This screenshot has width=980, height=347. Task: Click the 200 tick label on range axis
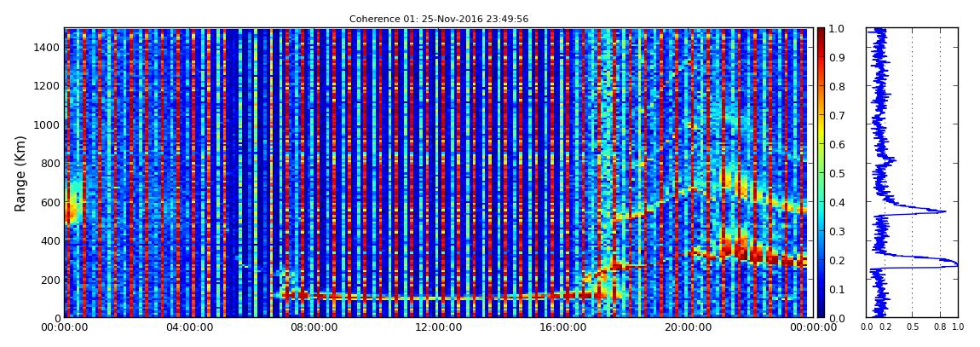pos(50,280)
